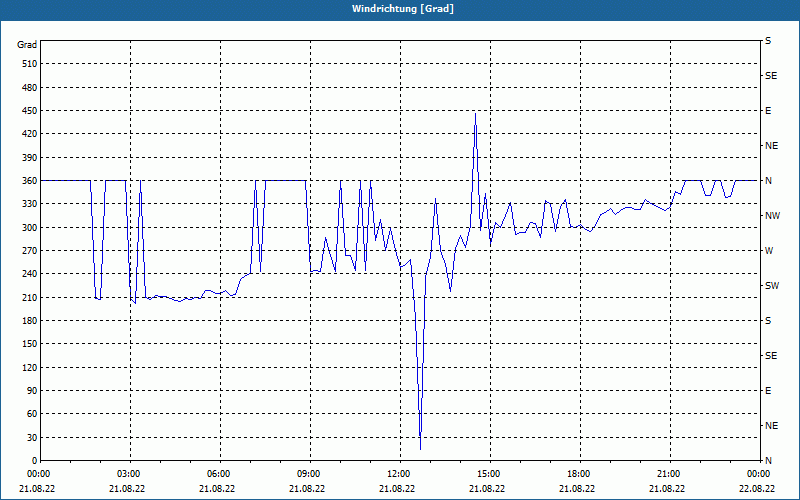Click the W compass label on the right axis
800x500 pixels.
point(769,251)
